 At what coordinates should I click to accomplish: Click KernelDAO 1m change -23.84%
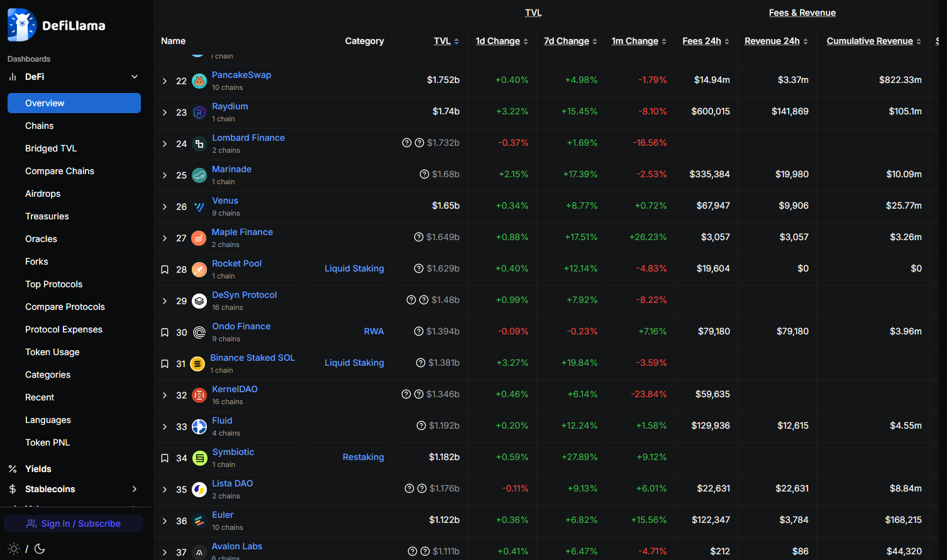649,394
